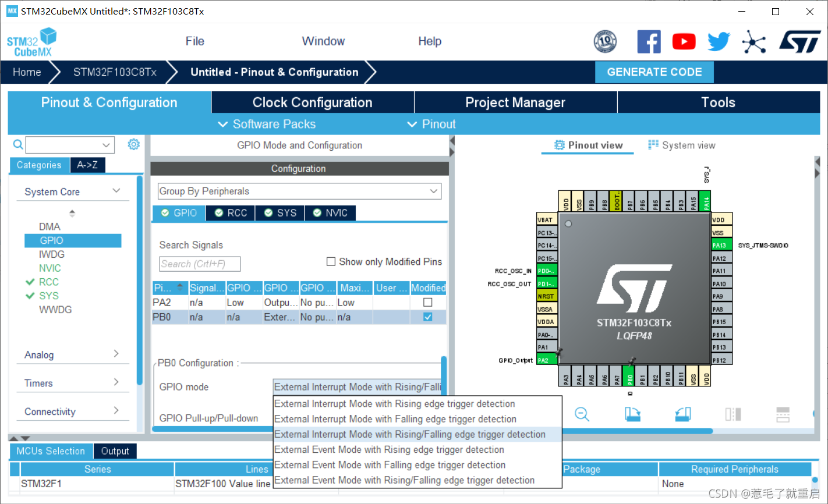Image resolution: width=828 pixels, height=504 pixels.
Task: Open the Facebook page icon
Action: tap(649, 42)
